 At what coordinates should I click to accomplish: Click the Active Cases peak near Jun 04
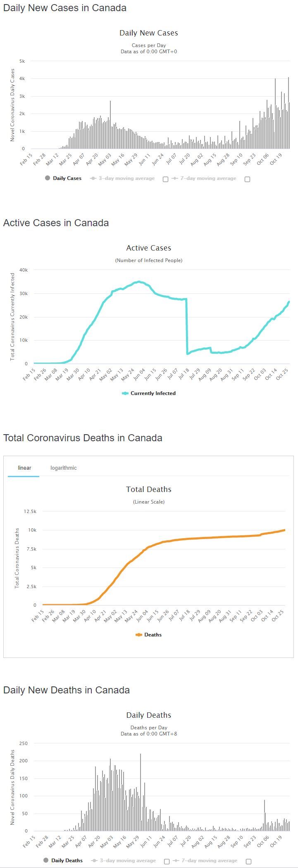click(x=139, y=282)
